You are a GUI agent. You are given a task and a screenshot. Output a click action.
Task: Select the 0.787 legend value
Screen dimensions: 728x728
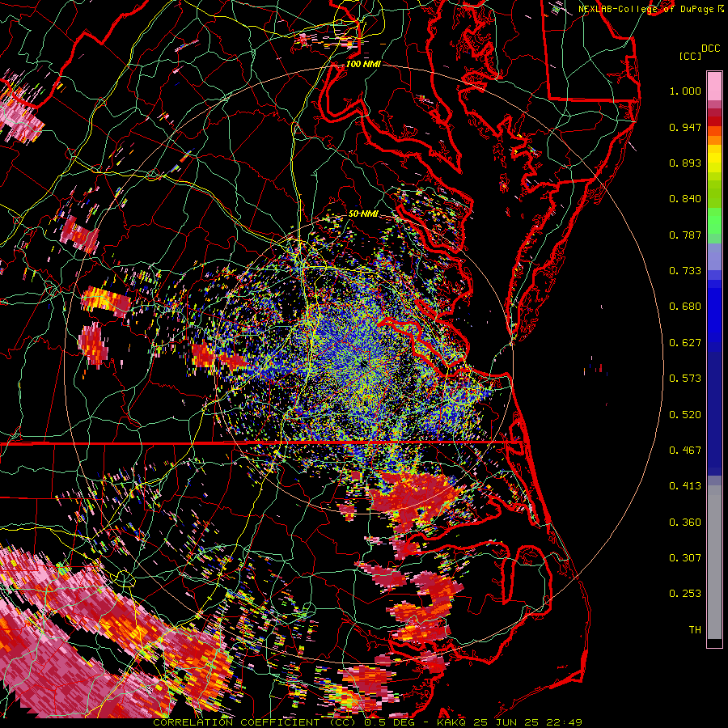(x=685, y=235)
